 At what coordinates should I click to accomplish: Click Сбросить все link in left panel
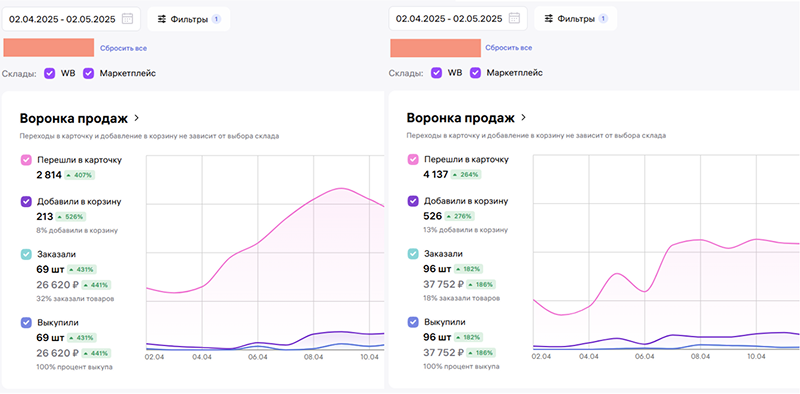123,48
